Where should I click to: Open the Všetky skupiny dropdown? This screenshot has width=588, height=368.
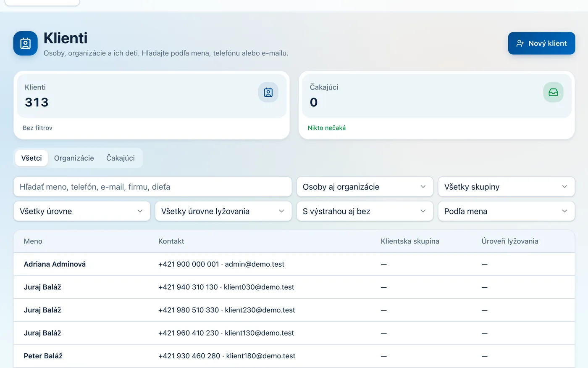(507, 187)
